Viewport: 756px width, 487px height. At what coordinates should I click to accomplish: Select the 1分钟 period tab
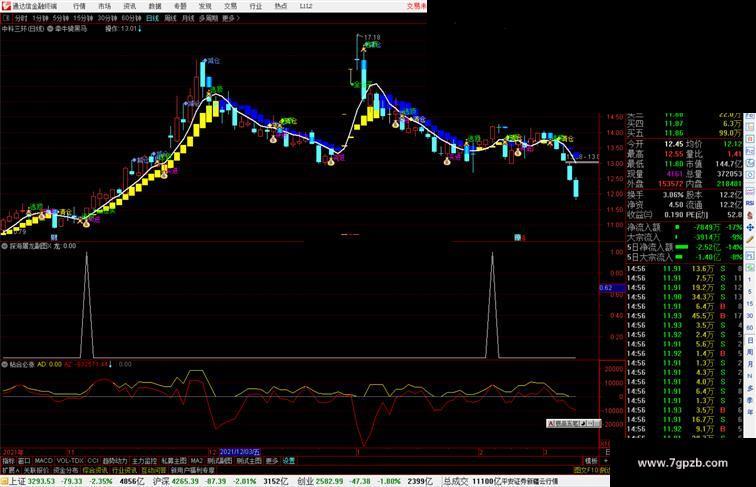(40, 18)
